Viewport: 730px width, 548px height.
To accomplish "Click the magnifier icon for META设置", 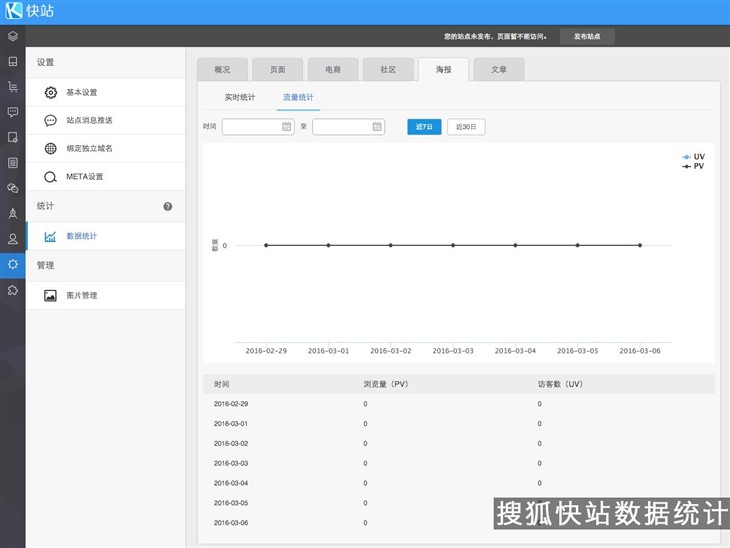I will (x=50, y=177).
